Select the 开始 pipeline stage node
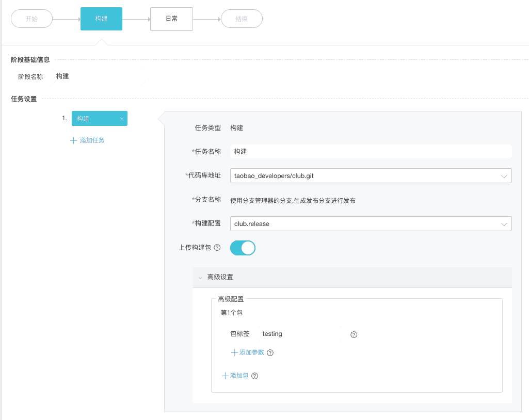Viewport: 529px width, 420px height. click(x=31, y=19)
